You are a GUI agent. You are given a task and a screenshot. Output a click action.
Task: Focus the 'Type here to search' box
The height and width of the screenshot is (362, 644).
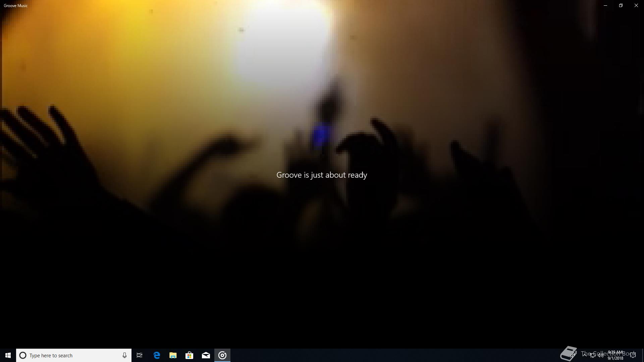74,355
